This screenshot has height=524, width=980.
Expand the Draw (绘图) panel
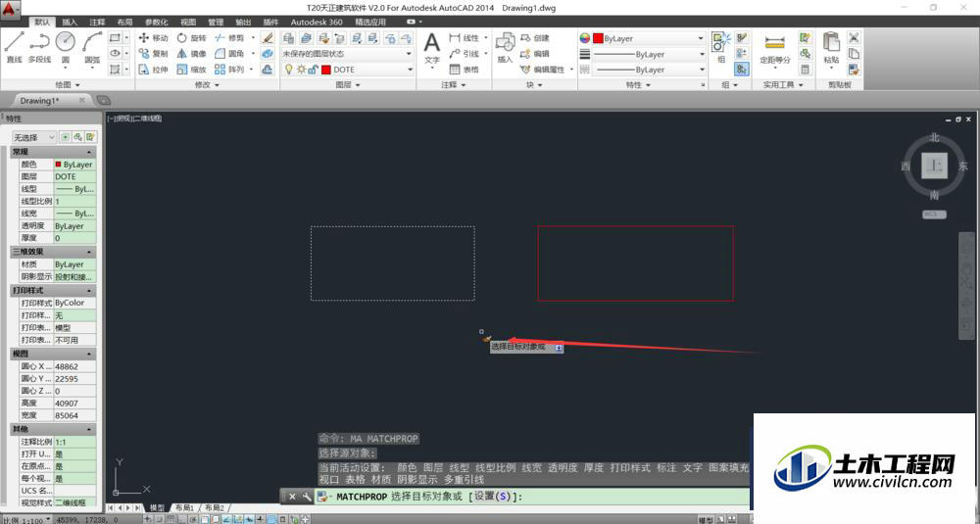(x=68, y=84)
